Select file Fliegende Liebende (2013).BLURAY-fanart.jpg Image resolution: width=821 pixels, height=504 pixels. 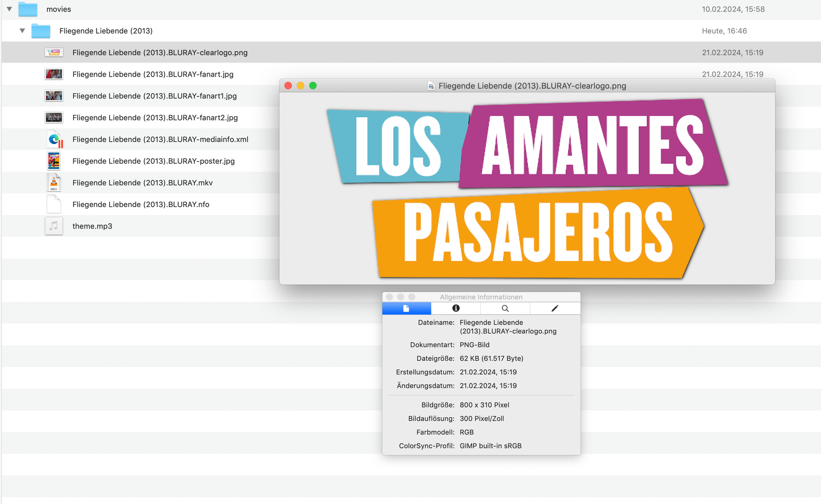[x=153, y=74]
